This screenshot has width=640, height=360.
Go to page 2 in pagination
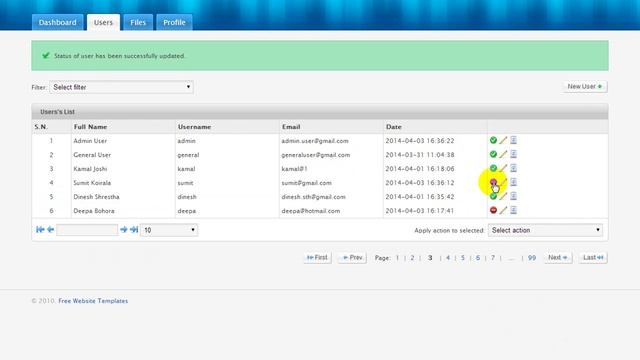(x=412, y=258)
